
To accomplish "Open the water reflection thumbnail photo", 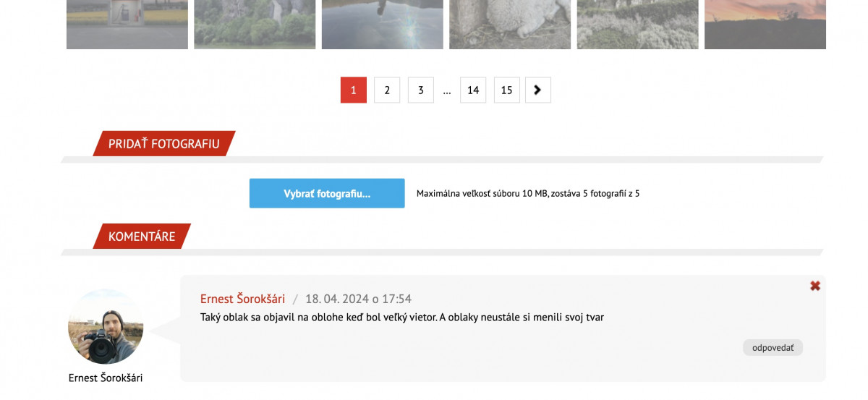I will coord(383,25).
